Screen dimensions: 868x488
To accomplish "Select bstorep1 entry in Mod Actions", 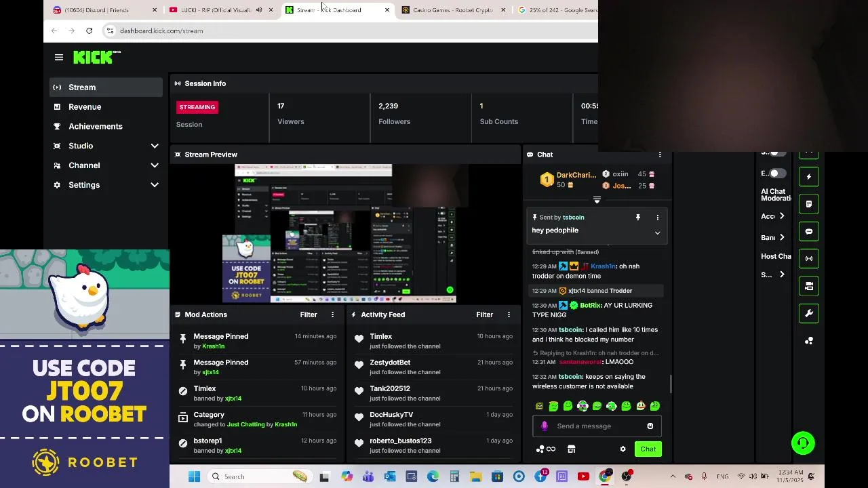I will [258, 445].
